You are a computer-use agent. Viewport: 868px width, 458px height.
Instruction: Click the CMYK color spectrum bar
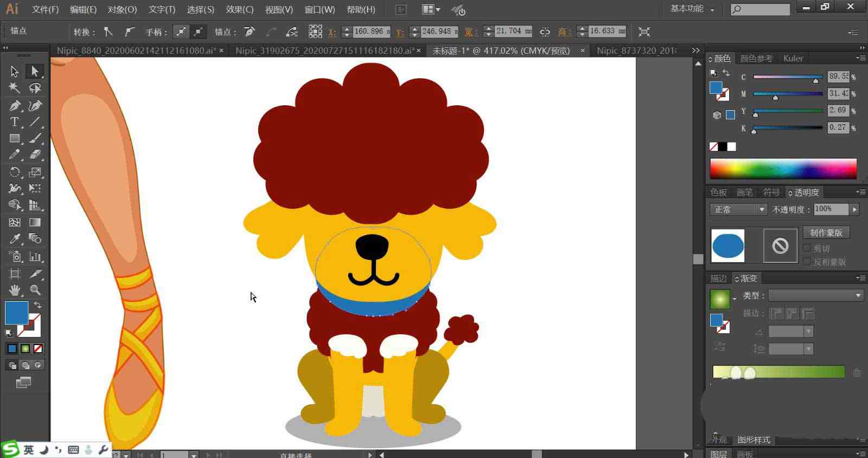783,169
